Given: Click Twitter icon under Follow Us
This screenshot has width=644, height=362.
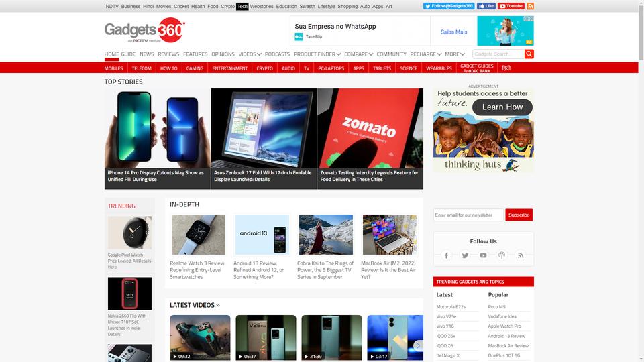Looking at the screenshot, I should (x=465, y=255).
